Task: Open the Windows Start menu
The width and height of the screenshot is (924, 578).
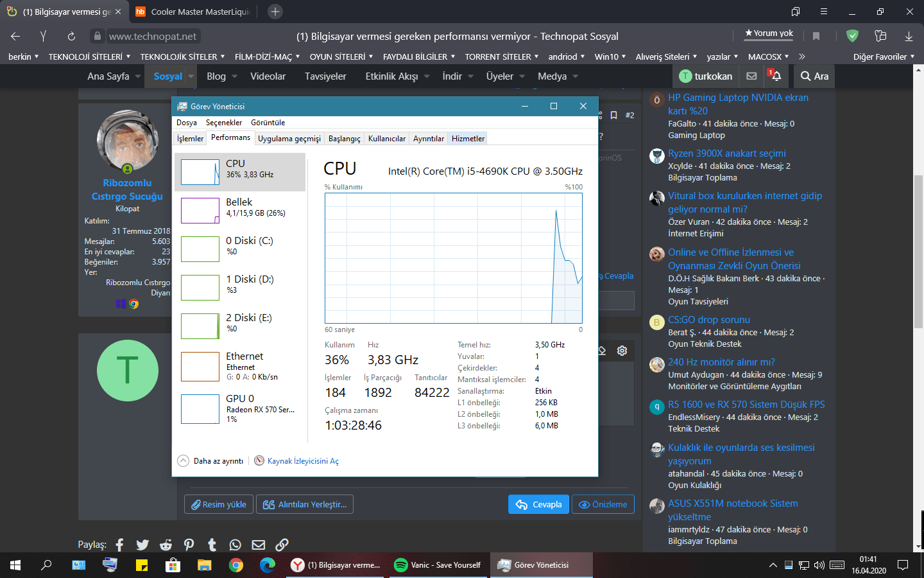Action: tap(15, 565)
